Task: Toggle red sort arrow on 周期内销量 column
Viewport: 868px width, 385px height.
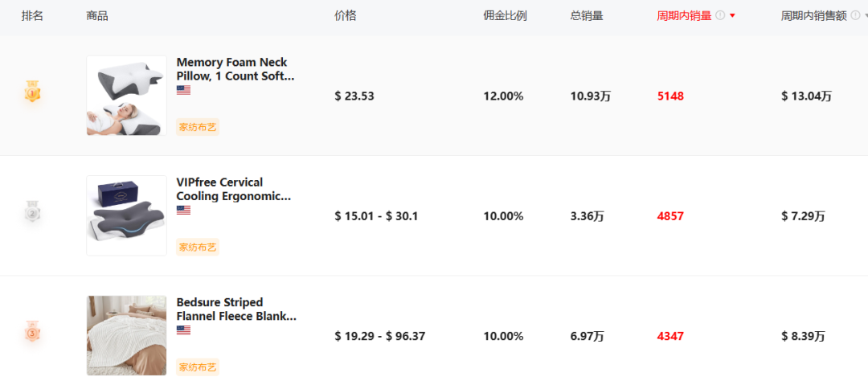Action: tap(732, 16)
